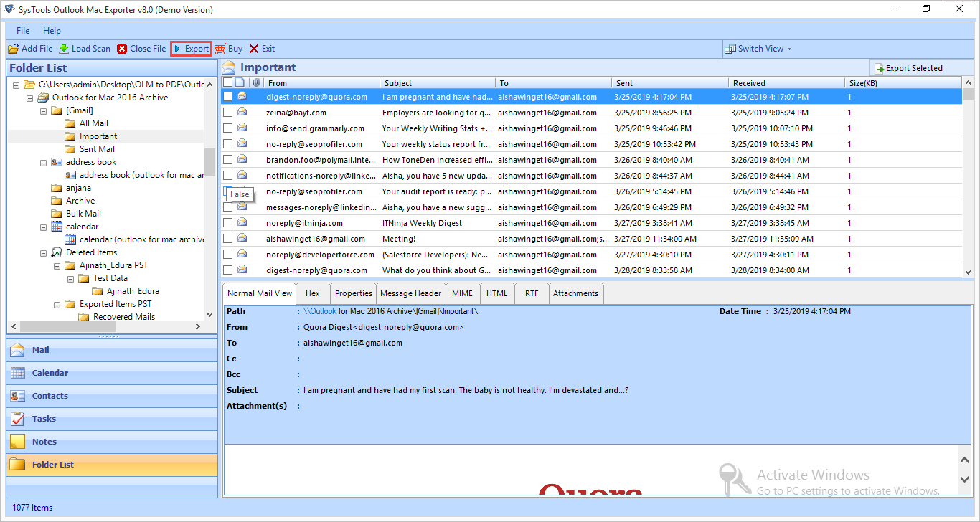Switch to the Attachments tab
Image resolution: width=980 pixels, height=522 pixels.
(575, 293)
